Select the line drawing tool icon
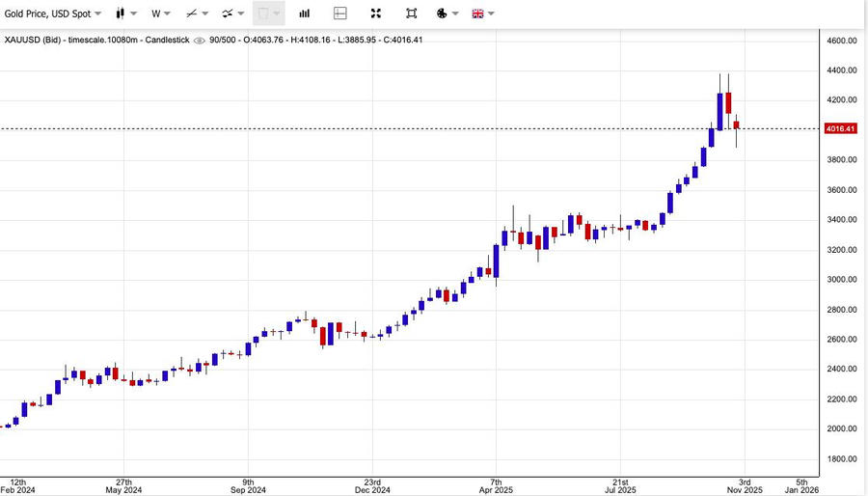This screenshot has width=868, height=496. pos(192,14)
